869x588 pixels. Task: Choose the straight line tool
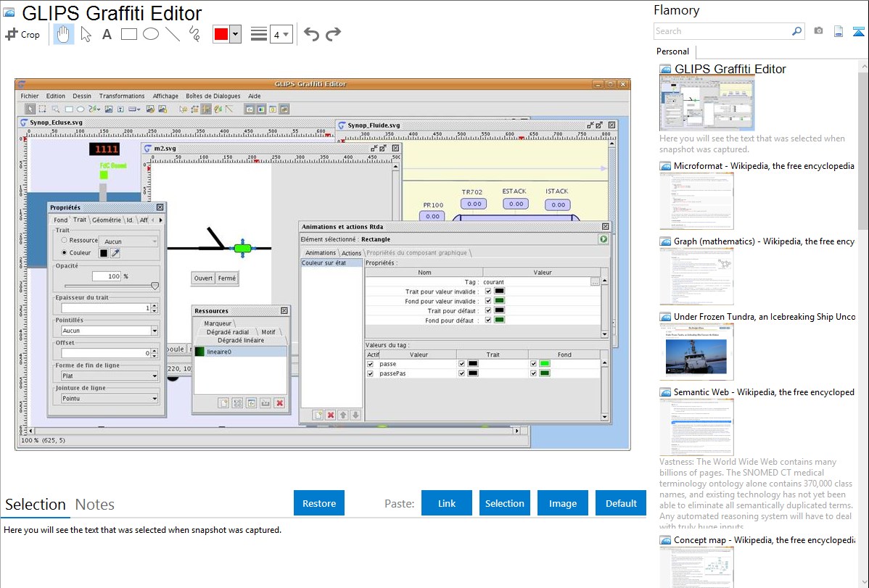point(173,34)
